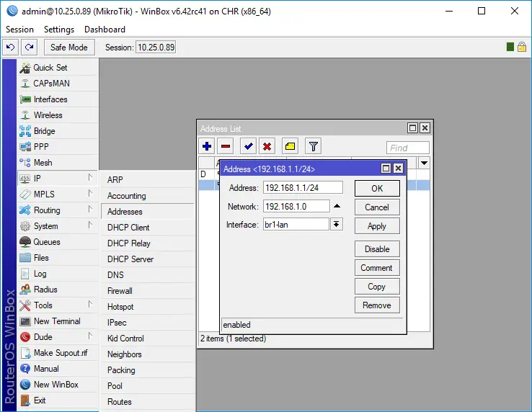The width and height of the screenshot is (532, 412).
Task: Select ARP in IP submenu
Action: coord(148,180)
